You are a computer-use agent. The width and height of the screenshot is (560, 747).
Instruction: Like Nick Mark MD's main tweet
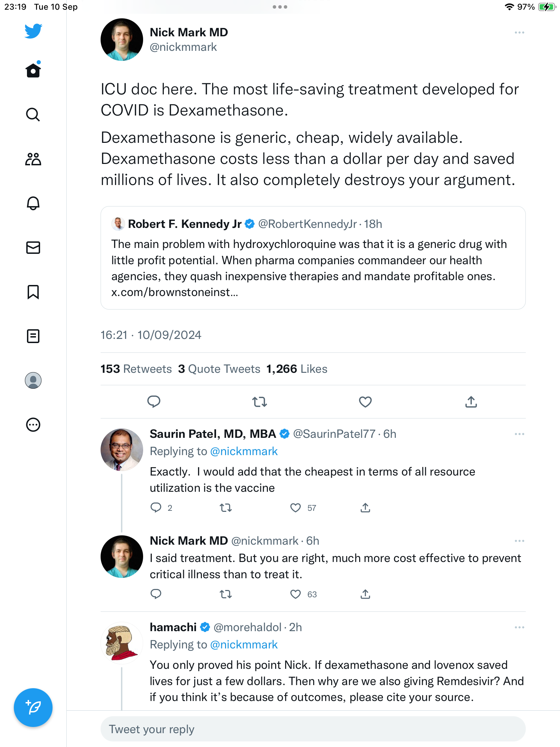(365, 402)
